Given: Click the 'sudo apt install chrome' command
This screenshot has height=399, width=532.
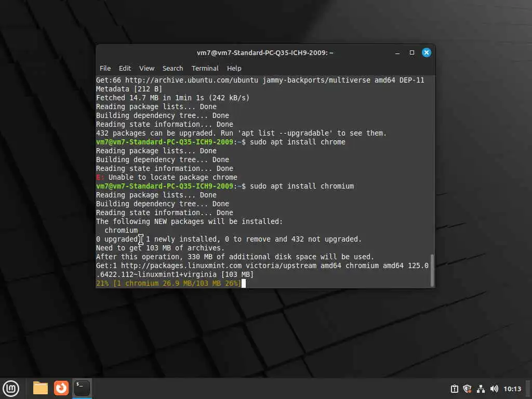Looking at the screenshot, I should click(298, 142).
